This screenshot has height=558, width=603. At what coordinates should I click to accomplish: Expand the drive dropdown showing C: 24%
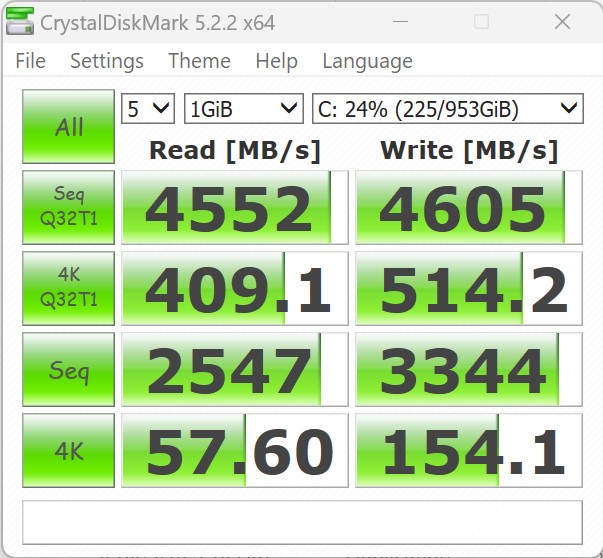448,109
